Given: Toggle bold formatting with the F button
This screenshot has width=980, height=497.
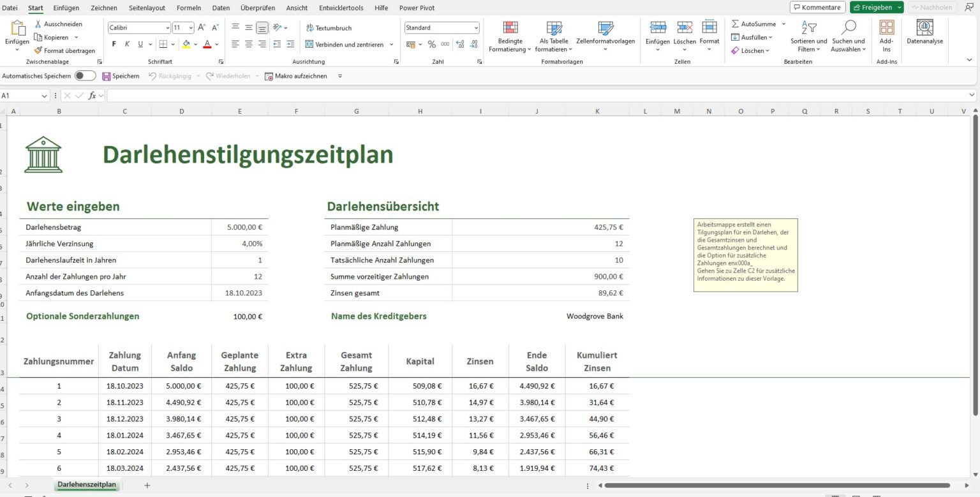Looking at the screenshot, I should tap(114, 44).
